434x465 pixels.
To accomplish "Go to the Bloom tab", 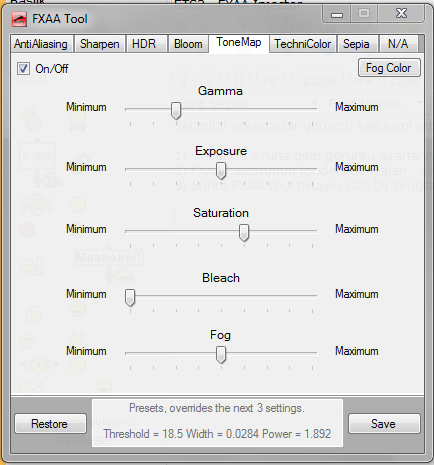I will 188,44.
